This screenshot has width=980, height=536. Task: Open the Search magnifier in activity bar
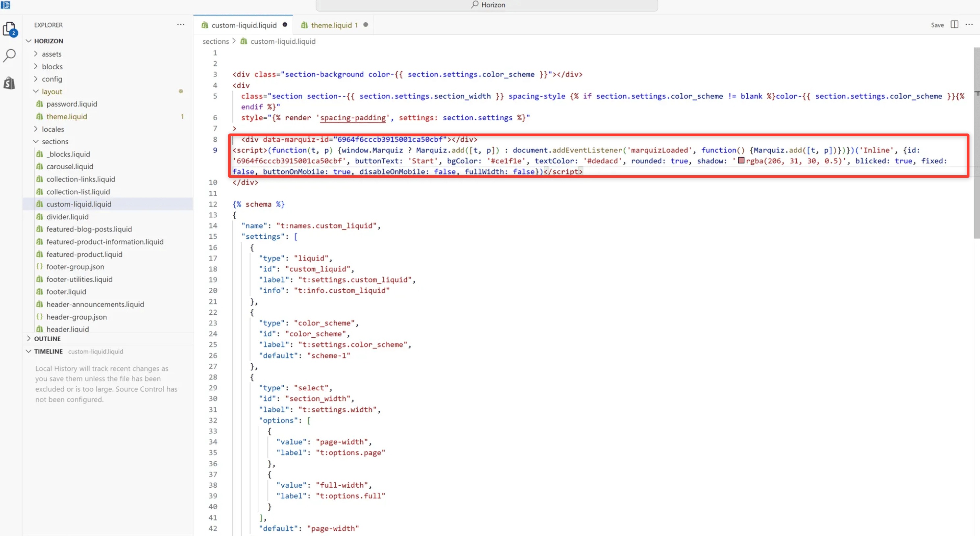pos(9,56)
